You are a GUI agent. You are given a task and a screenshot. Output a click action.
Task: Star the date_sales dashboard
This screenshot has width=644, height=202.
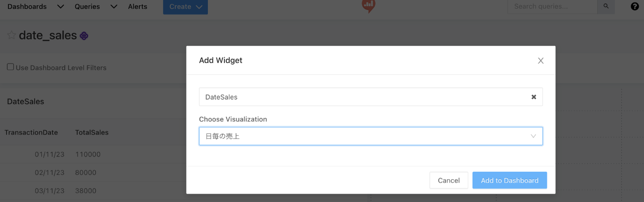(x=11, y=36)
